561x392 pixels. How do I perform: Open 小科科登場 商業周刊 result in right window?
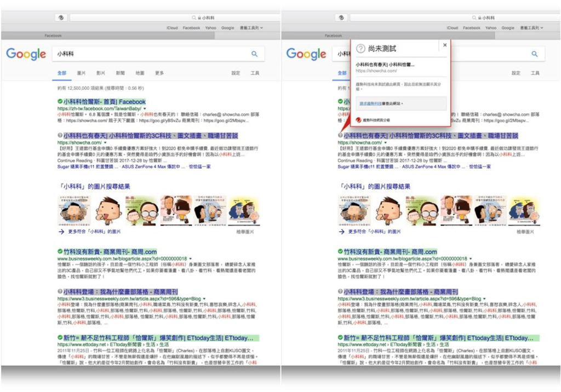pos(400,291)
